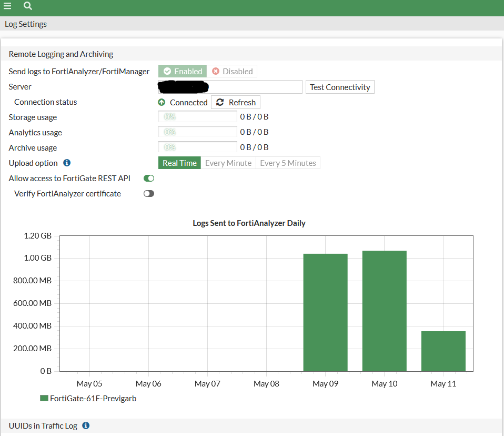Click the May 09 bar in chart
The height and width of the screenshot is (436, 504).
click(x=325, y=312)
